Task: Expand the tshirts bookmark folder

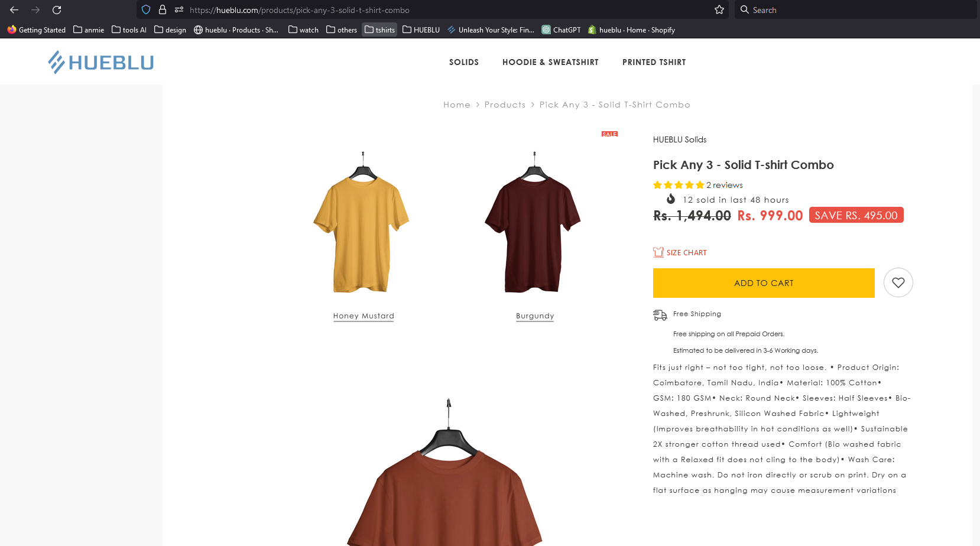Action: [x=379, y=30]
